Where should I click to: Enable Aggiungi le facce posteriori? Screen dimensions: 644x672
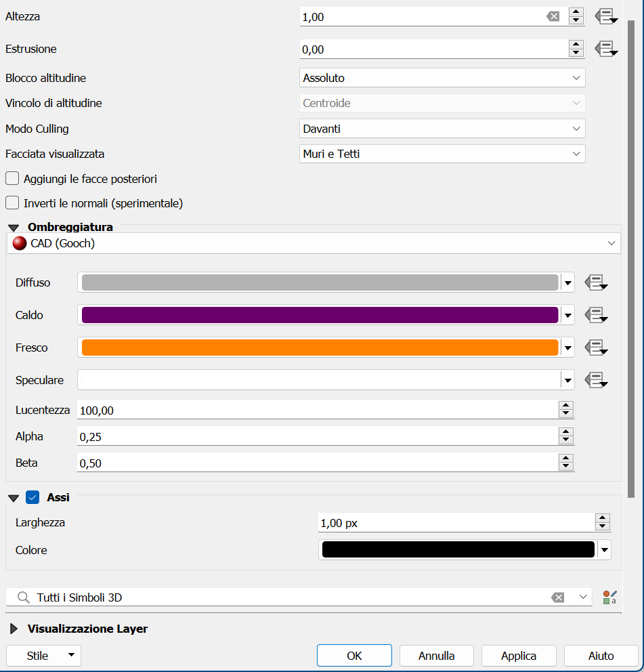12,178
